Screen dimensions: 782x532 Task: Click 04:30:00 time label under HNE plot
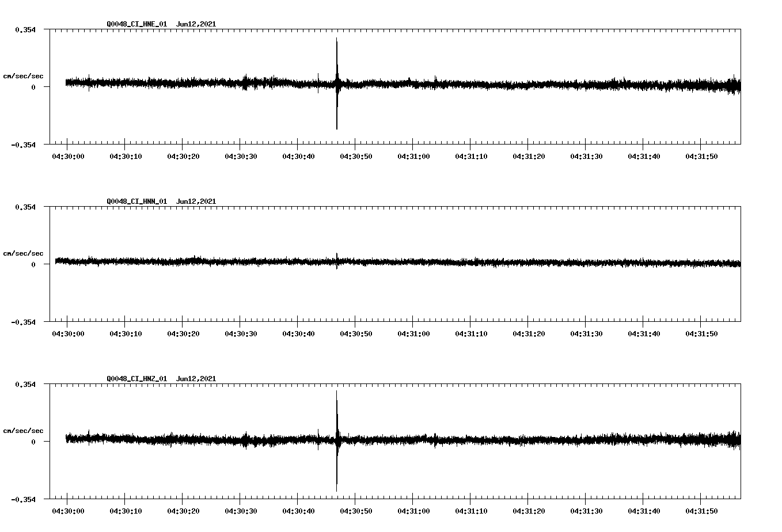(x=68, y=157)
